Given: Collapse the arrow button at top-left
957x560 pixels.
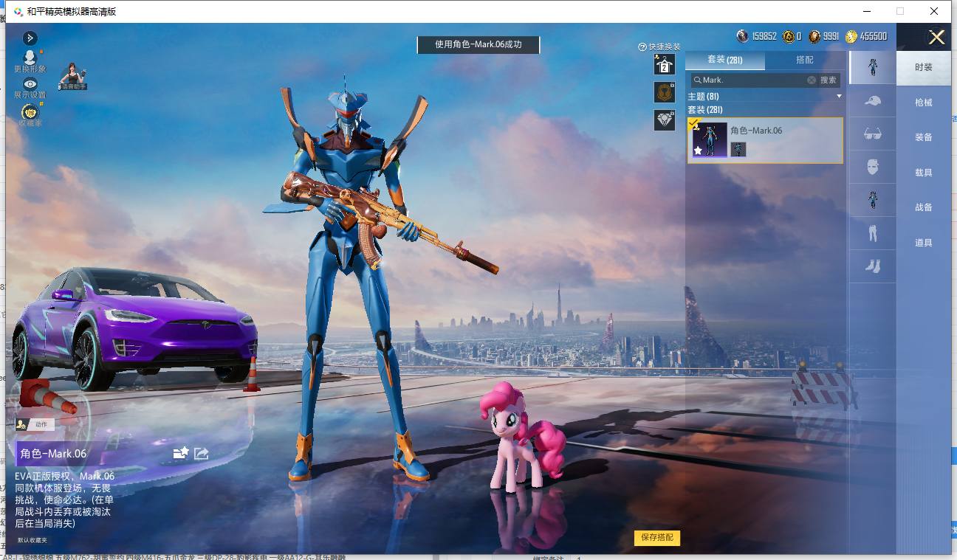Looking at the screenshot, I should coord(30,38).
